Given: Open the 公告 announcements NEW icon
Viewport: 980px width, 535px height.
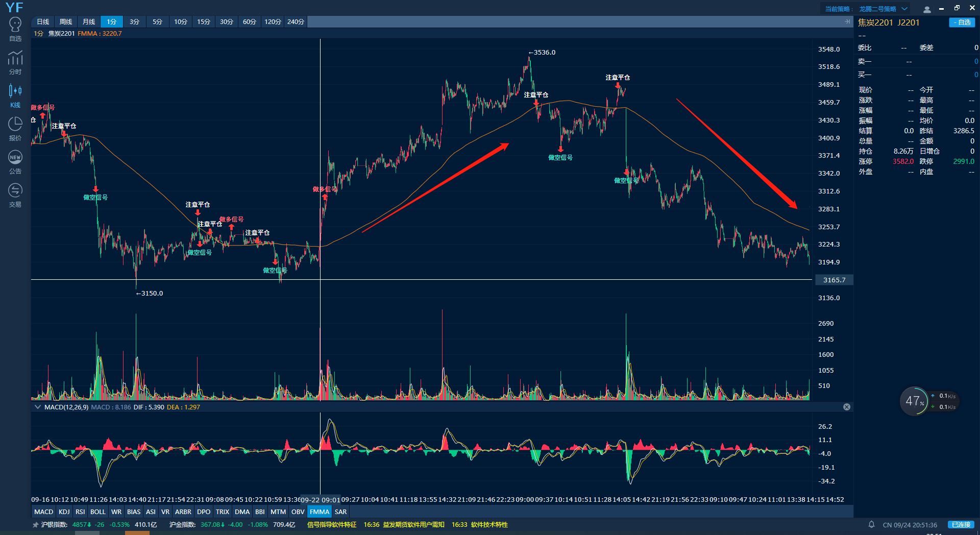Looking at the screenshot, I should 15,162.
